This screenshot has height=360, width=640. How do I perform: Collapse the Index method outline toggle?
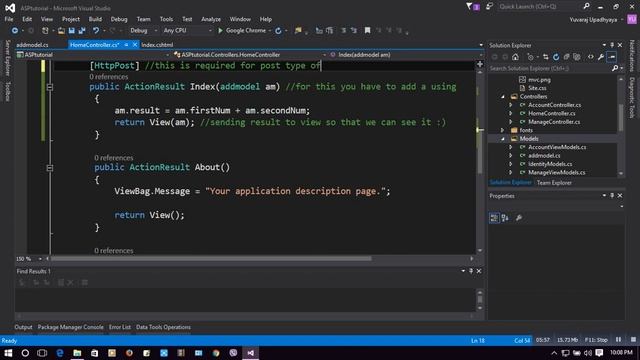50,87
